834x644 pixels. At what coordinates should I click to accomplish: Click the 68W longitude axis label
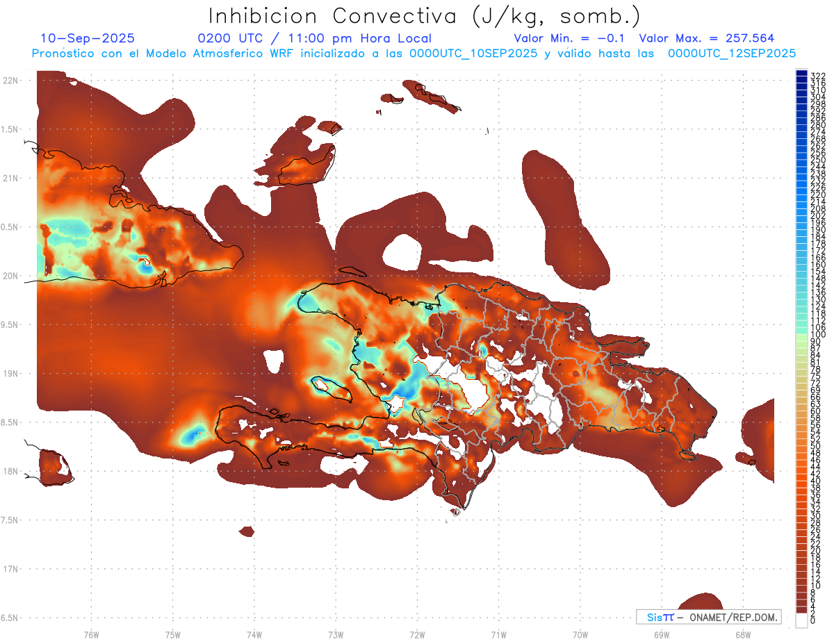pos(742,634)
